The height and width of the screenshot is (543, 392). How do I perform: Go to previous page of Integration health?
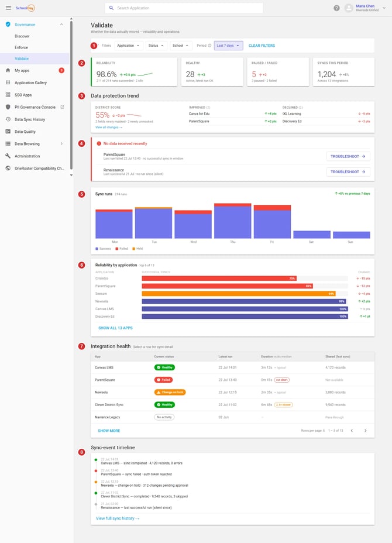pos(352,431)
